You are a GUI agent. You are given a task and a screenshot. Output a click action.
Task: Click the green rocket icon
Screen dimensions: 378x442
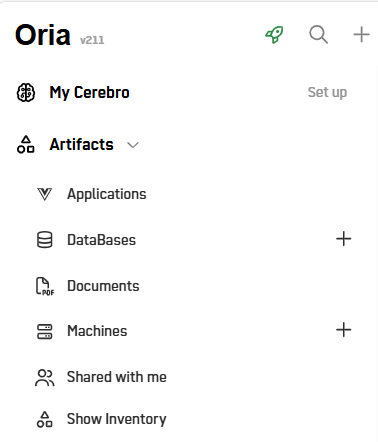coord(274,35)
